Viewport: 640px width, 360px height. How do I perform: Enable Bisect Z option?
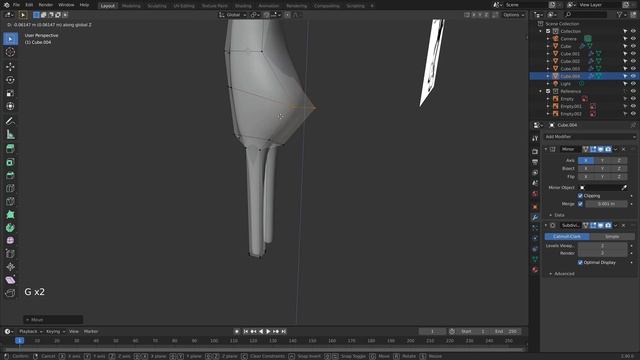coord(619,169)
